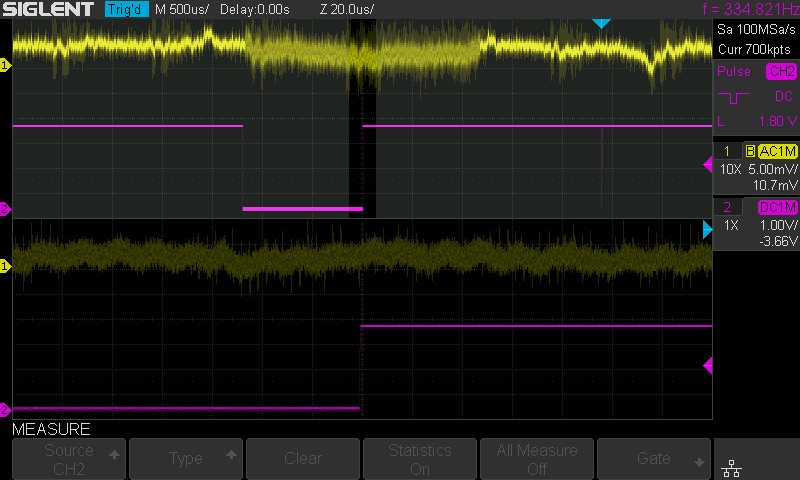Click channel 1 5.00mV/ scale value
This screenshot has height=480, width=800.
pyautogui.click(x=772, y=169)
